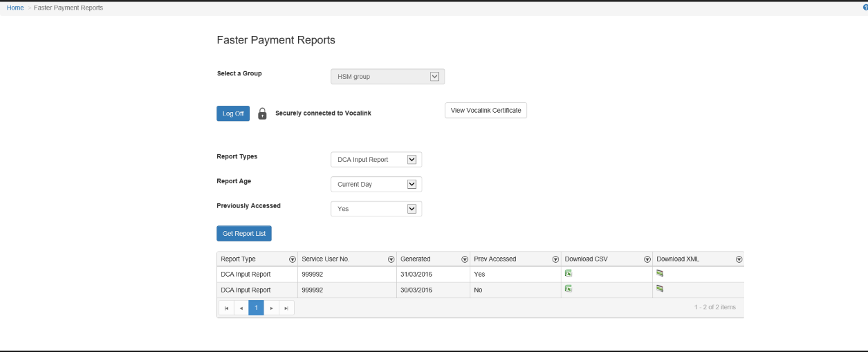Expand the Report Types dropdown
Screen dimensions: 868x352
(x=412, y=160)
